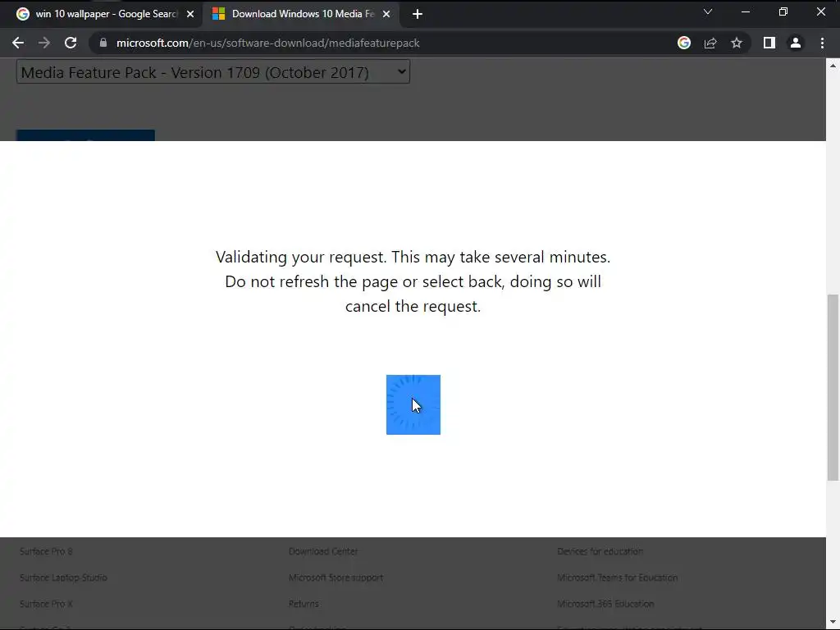Bookmark this page with the star
Viewport: 840px width, 630px height.
[x=737, y=43]
